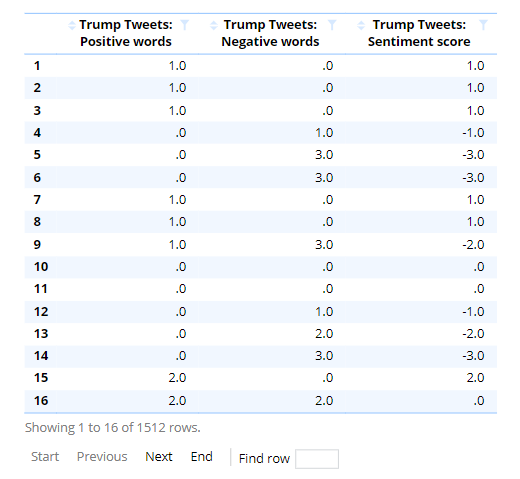The image size is (520, 479).
Task: Click the Negative words cell in row 9
Action: [x=272, y=245]
